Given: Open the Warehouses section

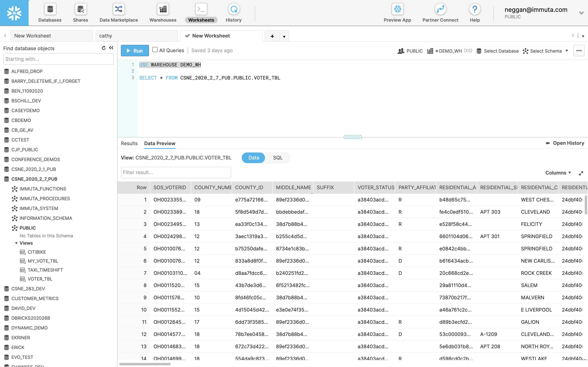Looking at the screenshot, I should [x=162, y=13].
